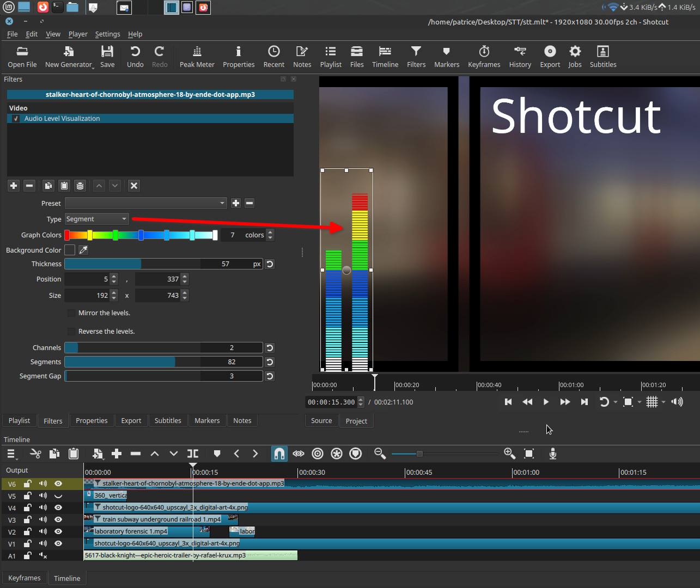The image size is (700, 588).
Task: Play the video in the player
Action: pos(546,402)
